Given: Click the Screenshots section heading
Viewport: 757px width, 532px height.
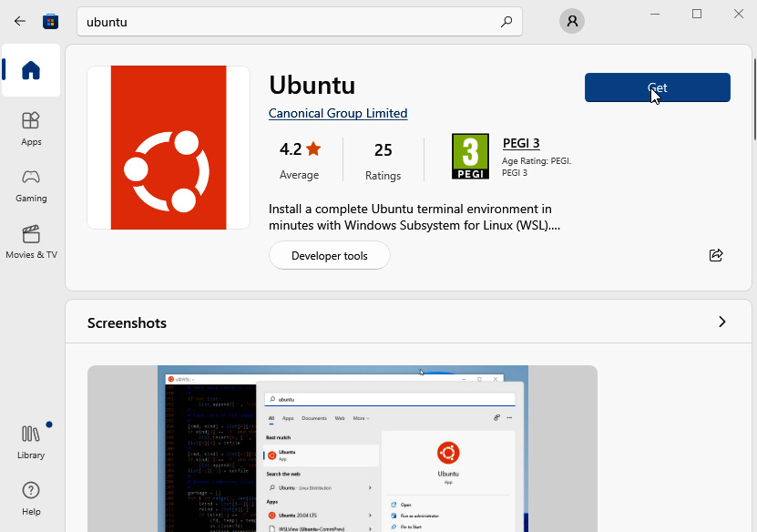Looking at the screenshot, I should click(x=127, y=323).
